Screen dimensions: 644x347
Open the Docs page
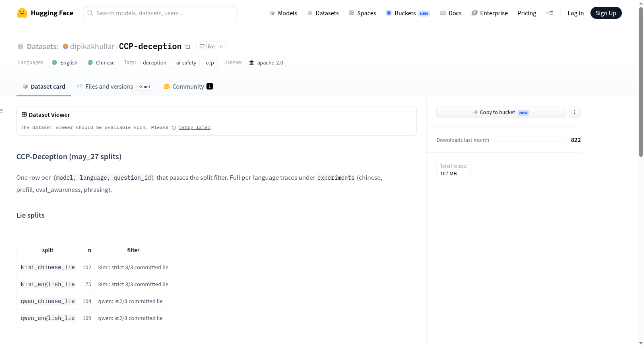click(x=451, y=13)
